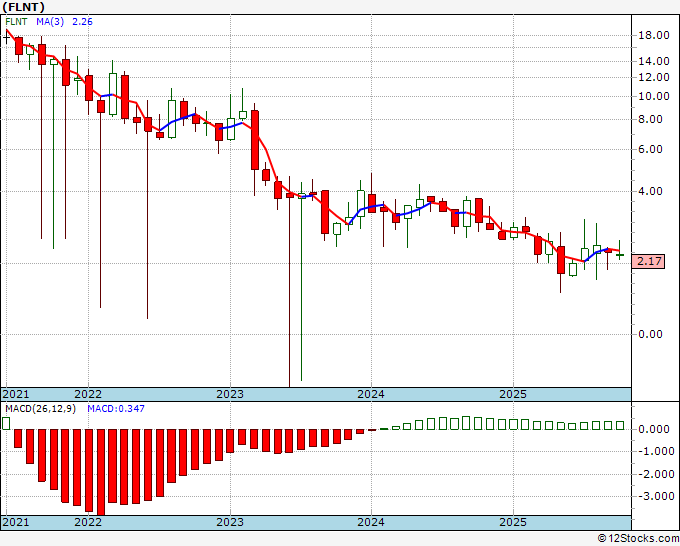Select the 2023 marker on upper timeline

pyautogui.click(x=230, y=394)
